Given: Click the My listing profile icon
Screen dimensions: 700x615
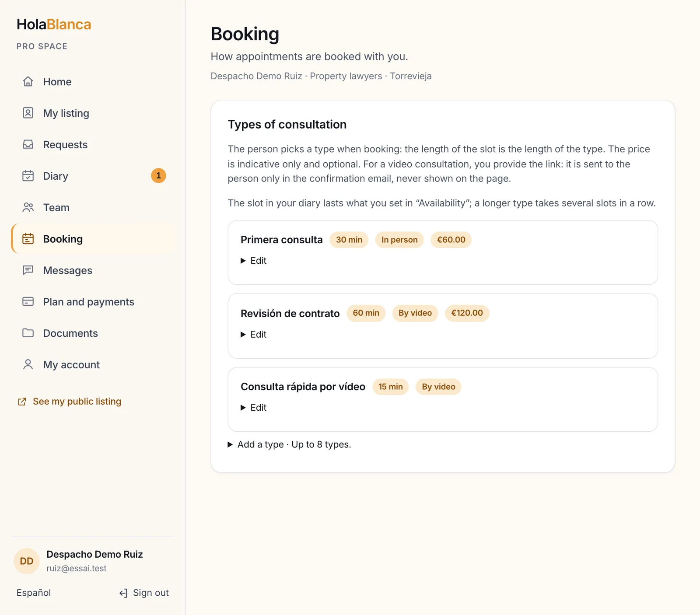Looking at the screenshot, I should pos(28,113).
